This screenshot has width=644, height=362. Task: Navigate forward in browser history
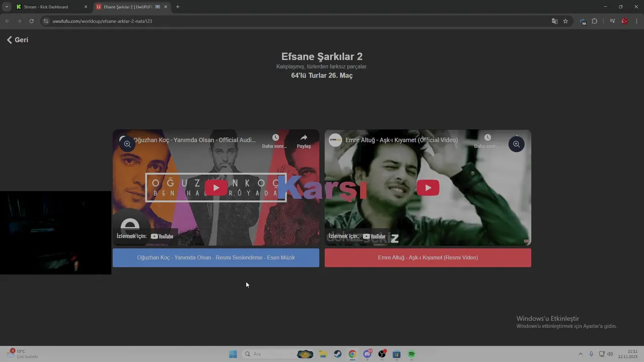19,21
